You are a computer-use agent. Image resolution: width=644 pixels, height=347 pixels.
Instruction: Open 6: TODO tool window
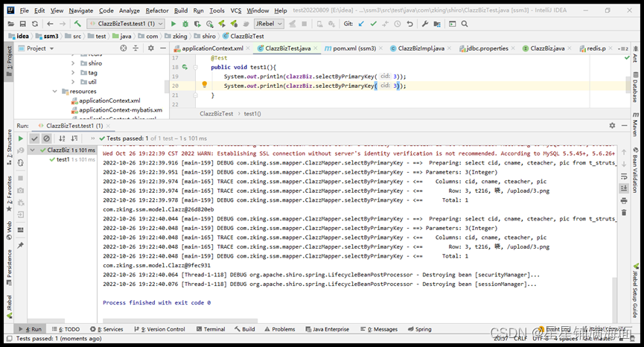[x=66, y=329]
